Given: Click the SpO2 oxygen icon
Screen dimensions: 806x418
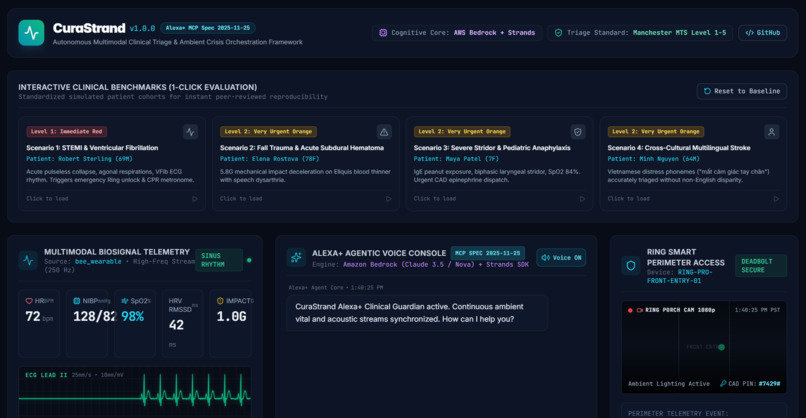Looking at the screenshot, I should pyautogui.click(x=124, y=301).
